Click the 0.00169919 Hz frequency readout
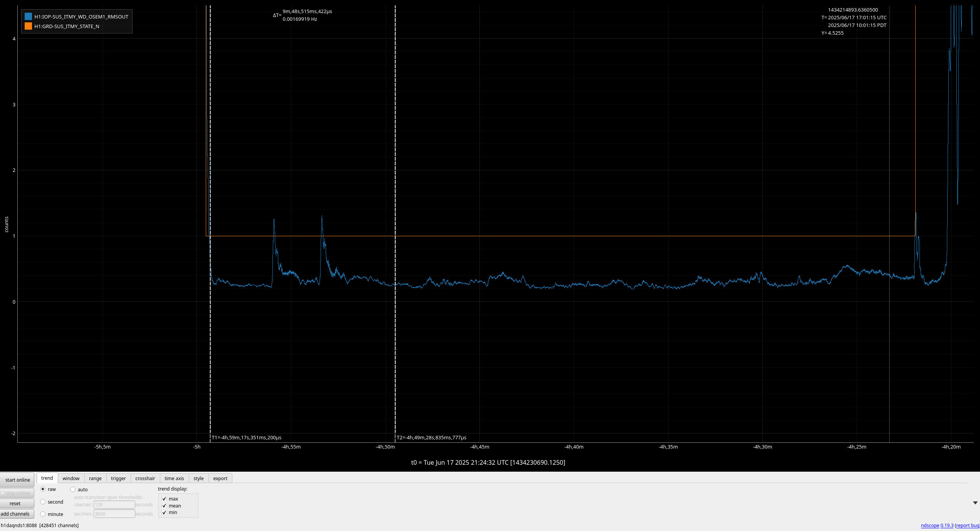The height and width of the screenshot is (531, 980). (x=300, y=19)
